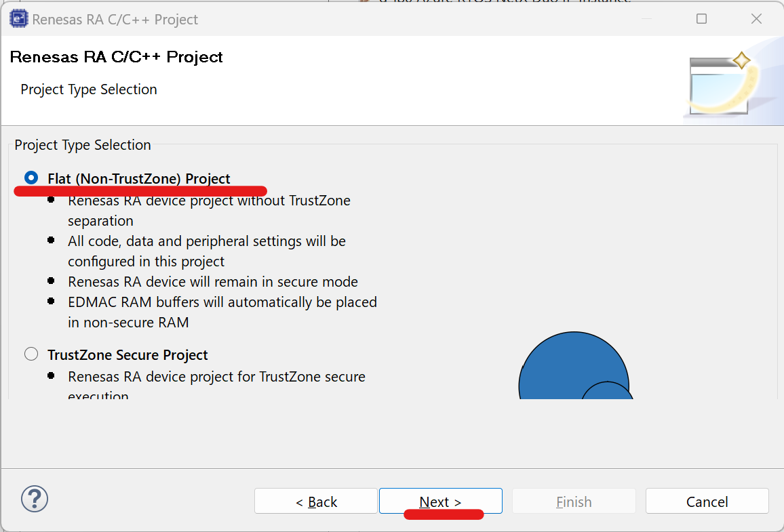
Task: Click 'All code, data and peripheral settings' text
Action: (x=207, y=241)
